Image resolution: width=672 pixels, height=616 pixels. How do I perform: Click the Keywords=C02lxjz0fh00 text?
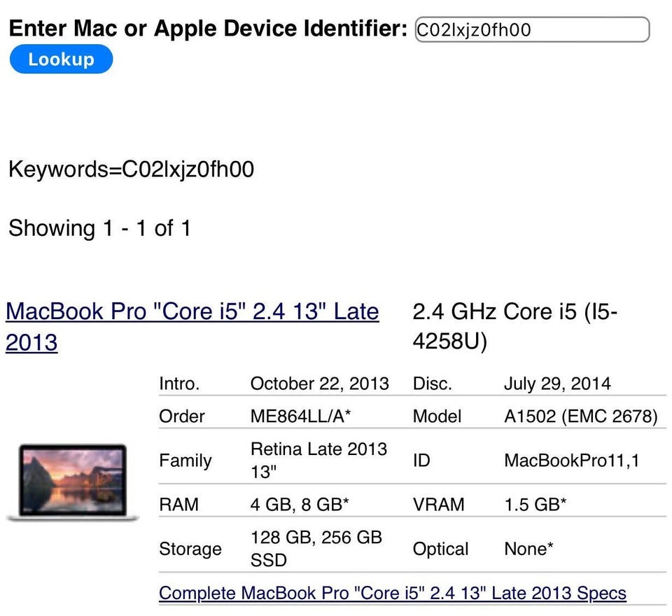131,169
